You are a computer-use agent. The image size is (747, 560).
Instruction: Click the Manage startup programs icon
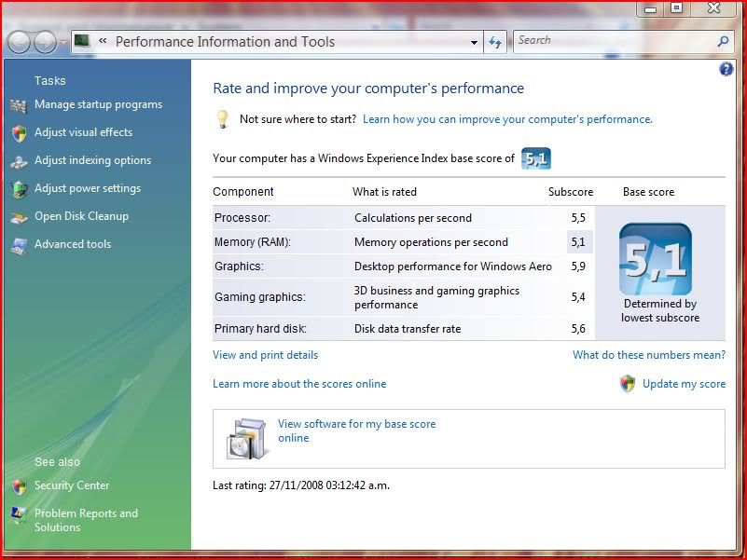coord(19,105)
